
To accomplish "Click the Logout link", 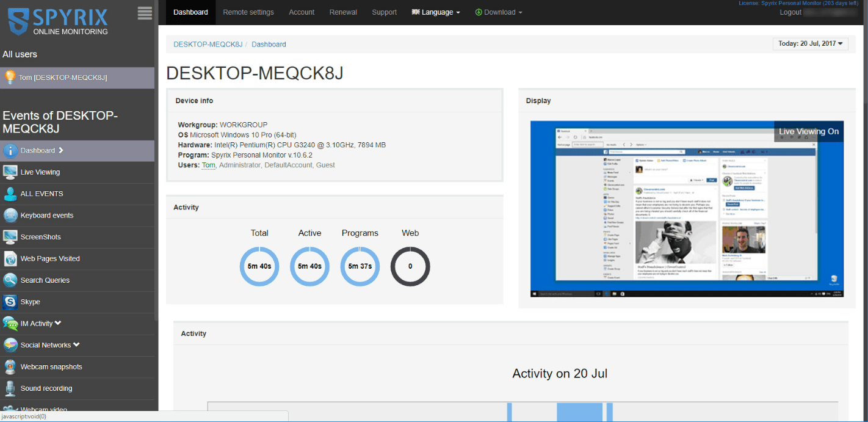I will point(790,12).
